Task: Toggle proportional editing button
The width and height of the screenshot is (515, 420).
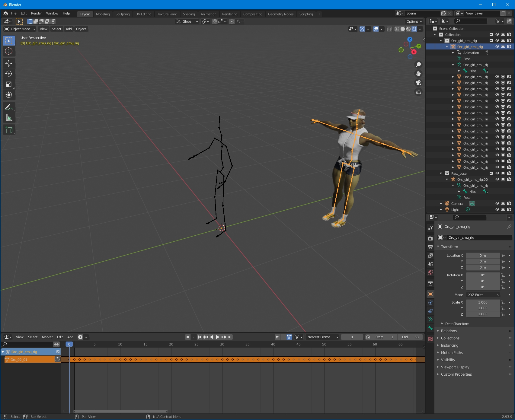Action: click(x=232, y=21)
